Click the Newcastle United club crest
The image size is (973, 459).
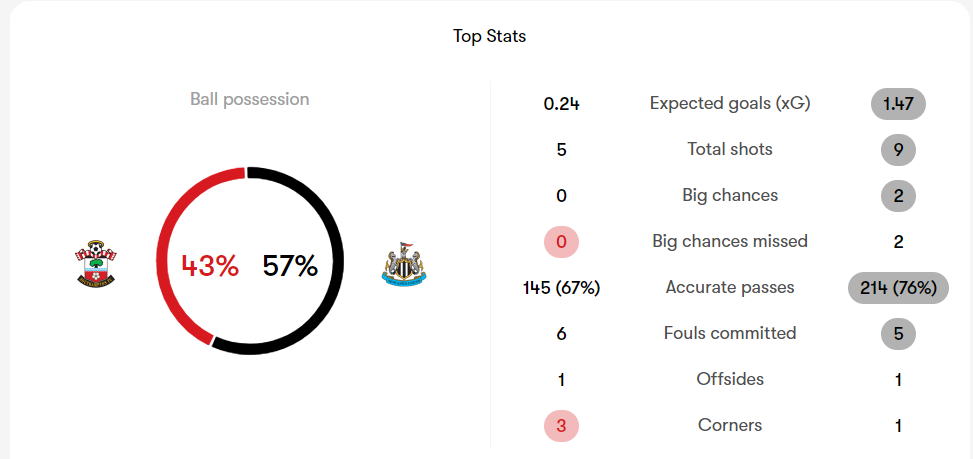pyautogui.click(x=404, y=264)
